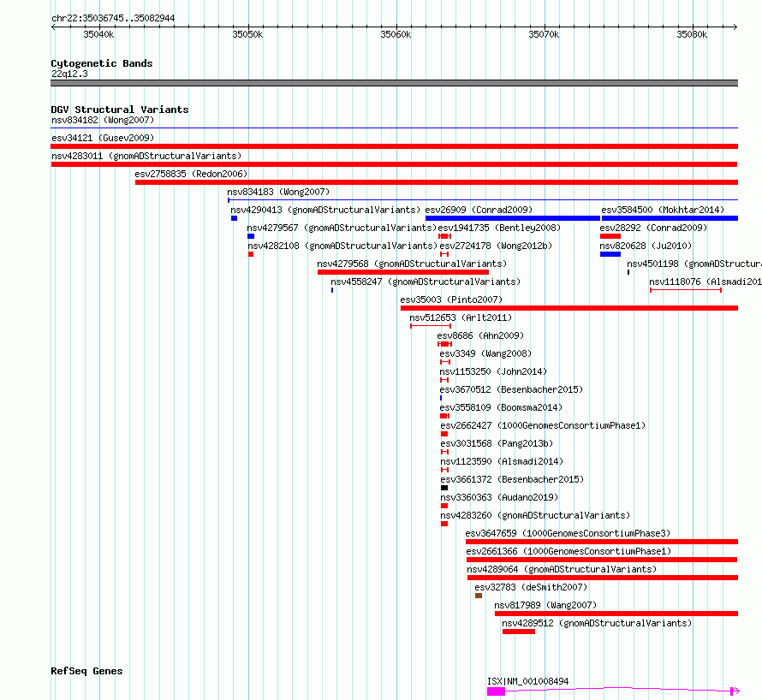Click the red nsv3360363 (Audano2019) marker
Image resolution: width=762 pixels, height=700 pixels.
pyautogui.click(x=444, y=506)
